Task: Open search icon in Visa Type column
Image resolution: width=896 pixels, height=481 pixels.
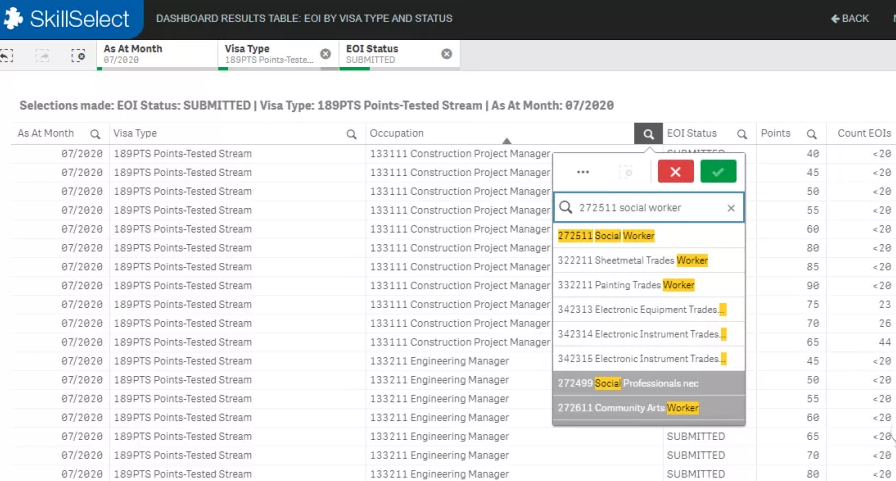Action: [x=352, y=134]
